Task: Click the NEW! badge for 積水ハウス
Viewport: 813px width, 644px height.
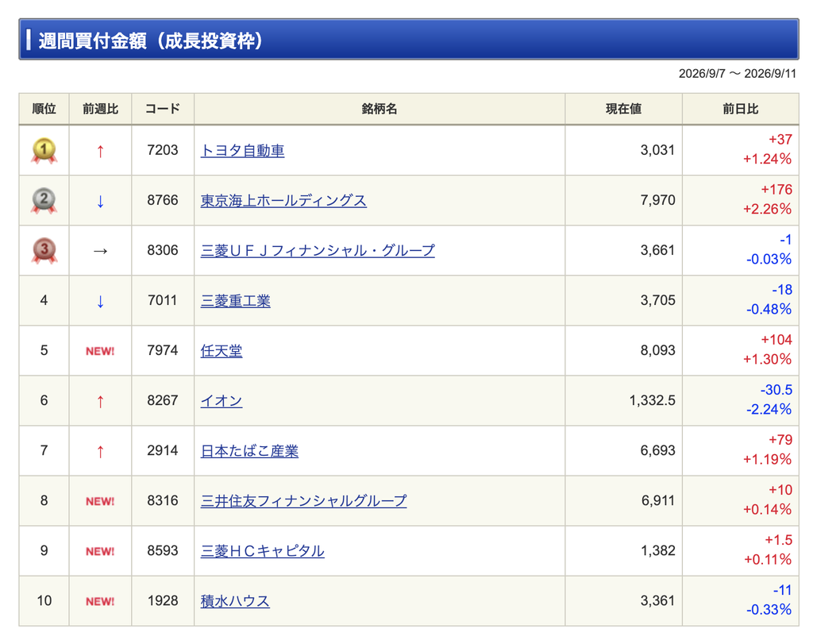Action: [100, 601]
